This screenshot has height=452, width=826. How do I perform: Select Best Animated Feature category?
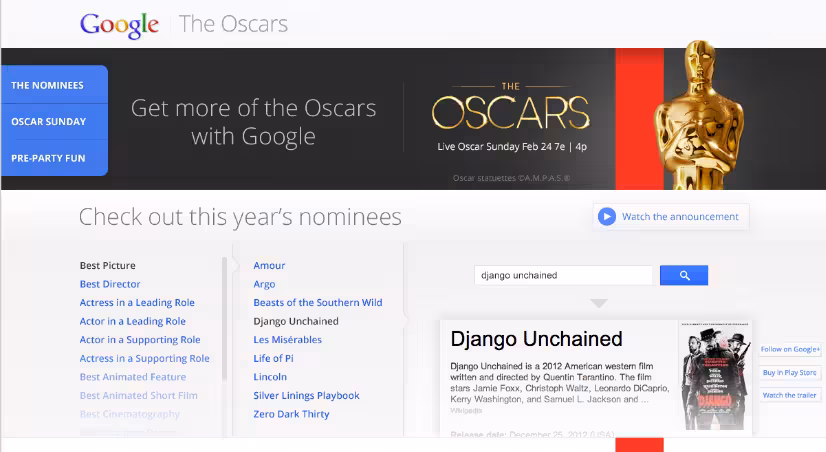click(133, 377)
